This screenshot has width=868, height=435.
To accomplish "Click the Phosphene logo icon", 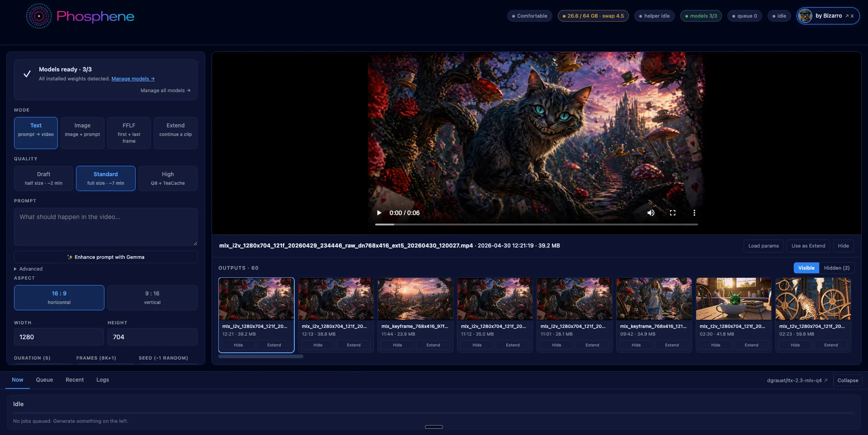I will [39, 16].
